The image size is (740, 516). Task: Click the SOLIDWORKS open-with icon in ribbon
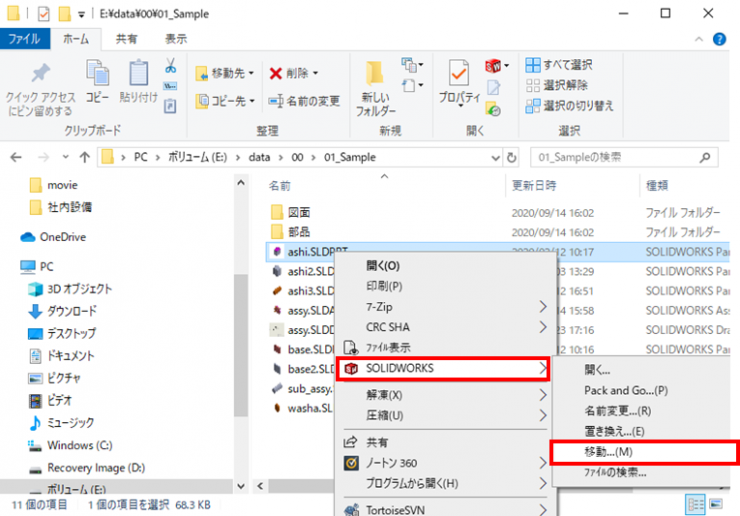coord(496,66)
